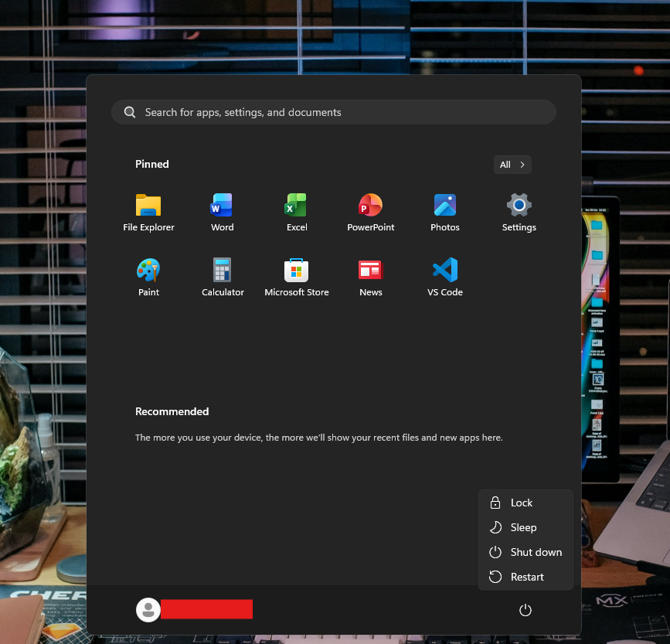Click the magnifier icon in search bar
Viewport: 670px width, 644px height.
(130, 112)
